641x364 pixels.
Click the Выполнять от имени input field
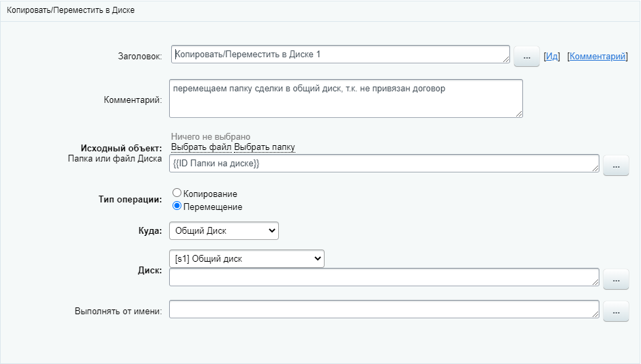pyautogui.click(x=382, y=309)
